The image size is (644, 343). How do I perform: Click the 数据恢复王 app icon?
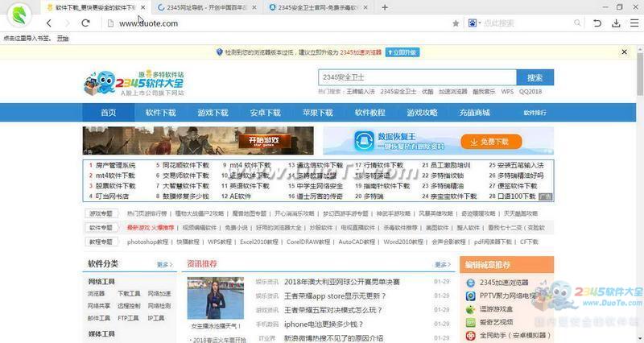tap(364, 141)
